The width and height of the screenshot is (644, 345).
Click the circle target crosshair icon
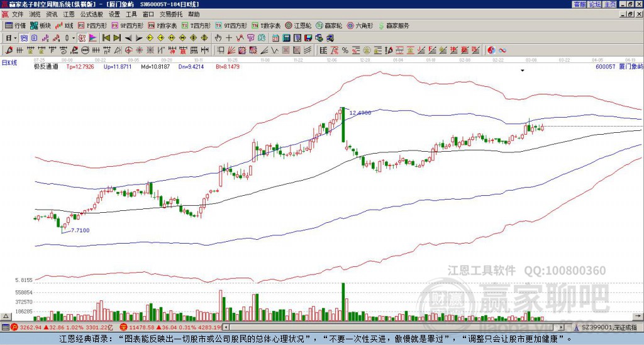click(x=128, y=50)
